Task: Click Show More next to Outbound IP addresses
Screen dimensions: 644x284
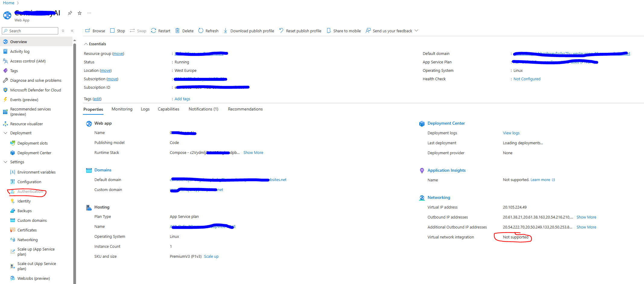Action: point(586,217)
